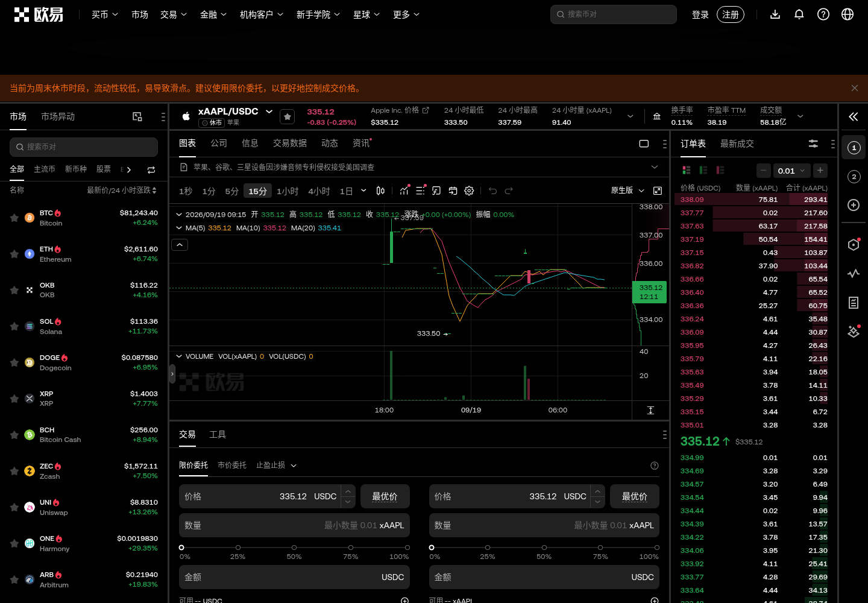868x603 pixels.
Task: Click 最优价 button on buy side
Action: click(x=385, y=496)
